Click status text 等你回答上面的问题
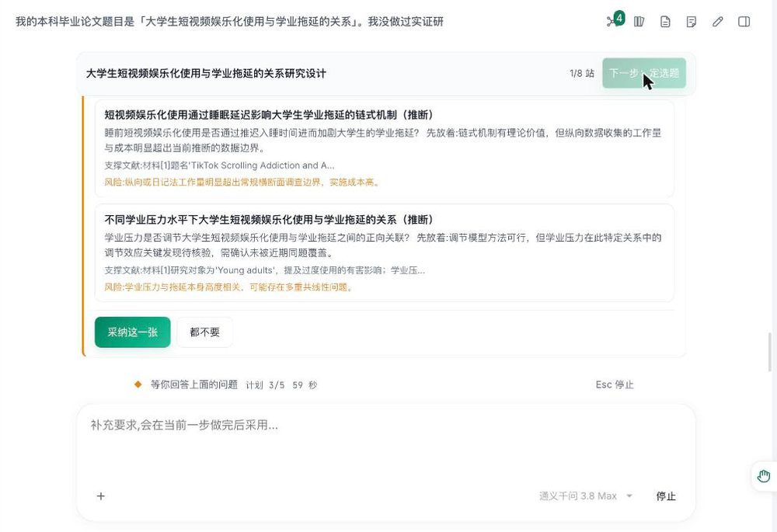The image size is (777, 532). pos(194,384)
